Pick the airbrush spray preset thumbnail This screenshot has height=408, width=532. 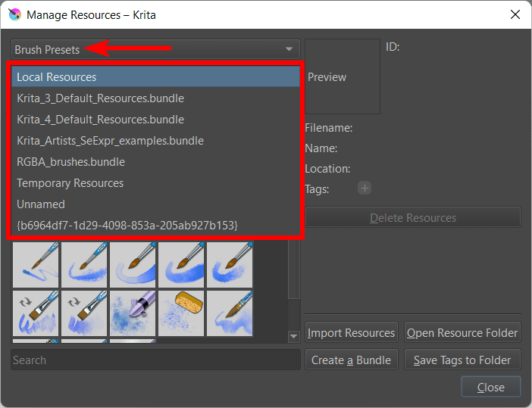click(133, 313)
